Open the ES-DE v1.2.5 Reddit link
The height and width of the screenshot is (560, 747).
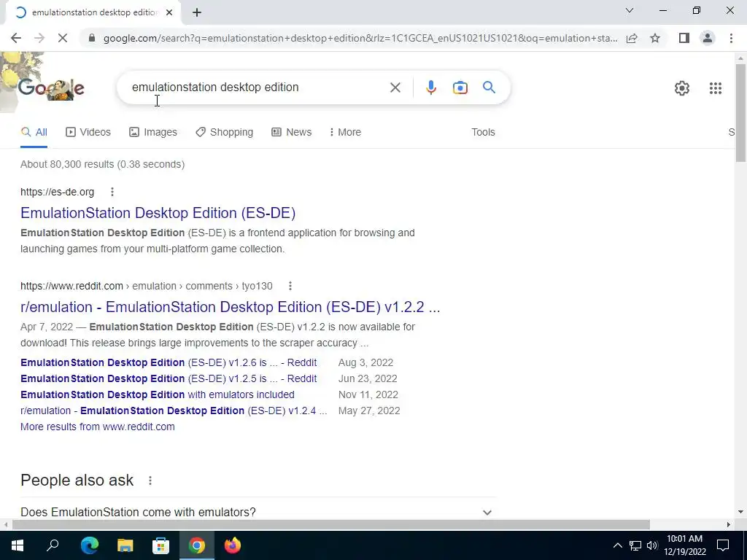coord(169,378)
